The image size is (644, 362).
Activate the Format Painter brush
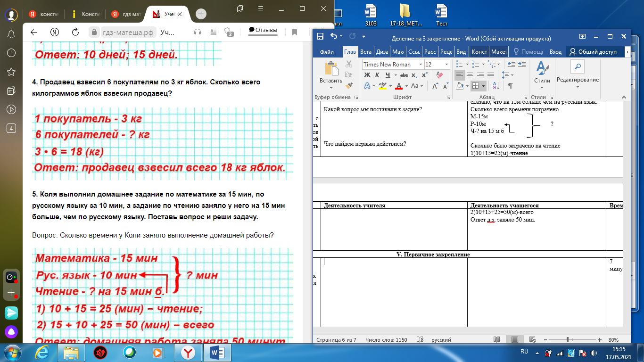click(x=349, y=86)
